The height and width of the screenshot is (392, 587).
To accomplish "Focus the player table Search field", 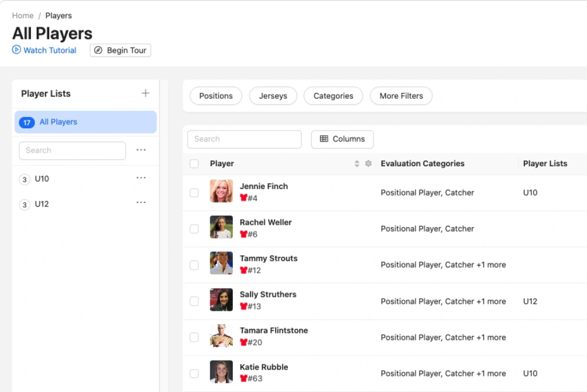I will point(244,139).
